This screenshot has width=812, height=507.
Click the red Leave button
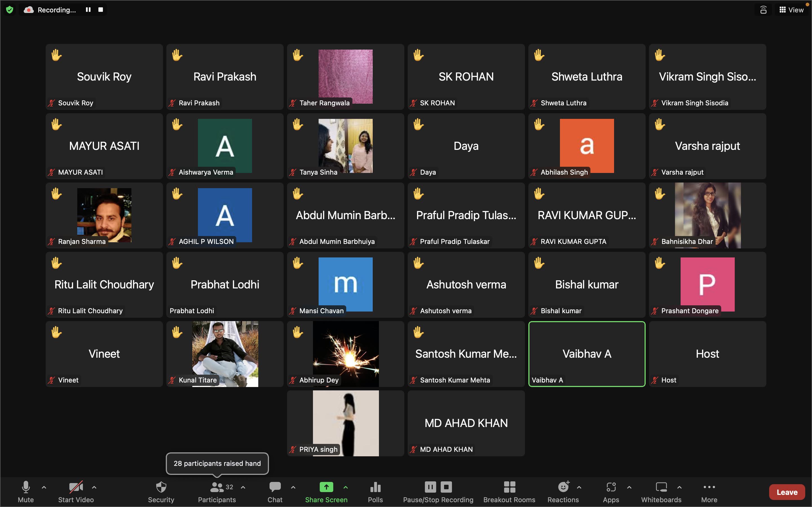tap(787, 492)
